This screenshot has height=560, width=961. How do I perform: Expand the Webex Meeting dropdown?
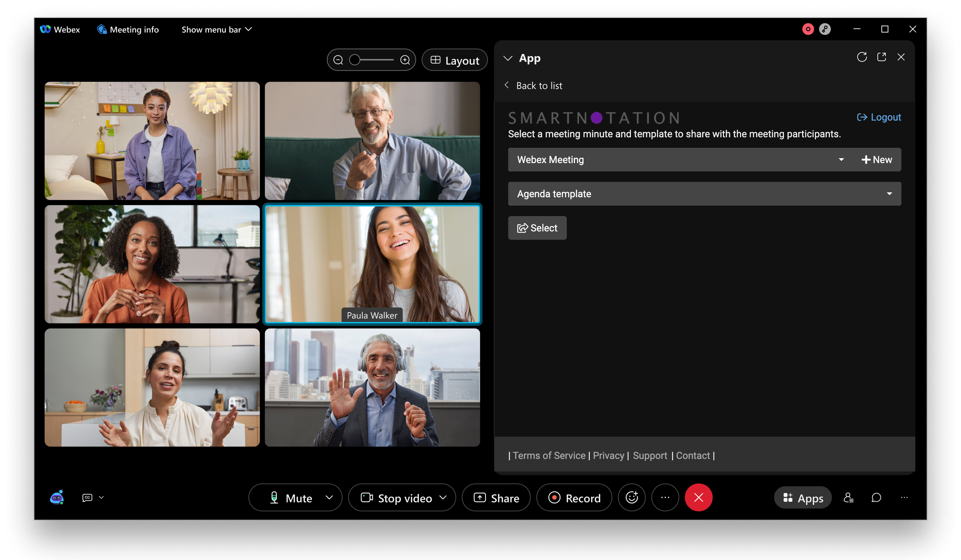[679, 160]
